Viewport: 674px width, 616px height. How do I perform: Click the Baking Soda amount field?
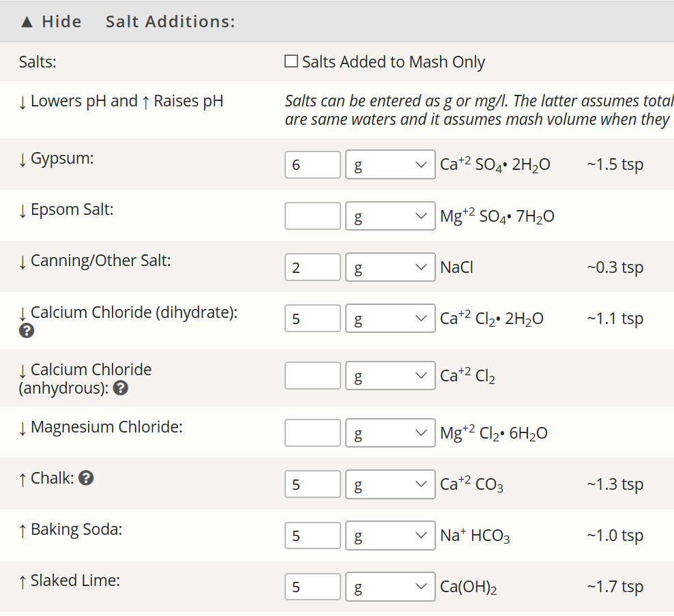pyautogui.click(x=312, y=536)
